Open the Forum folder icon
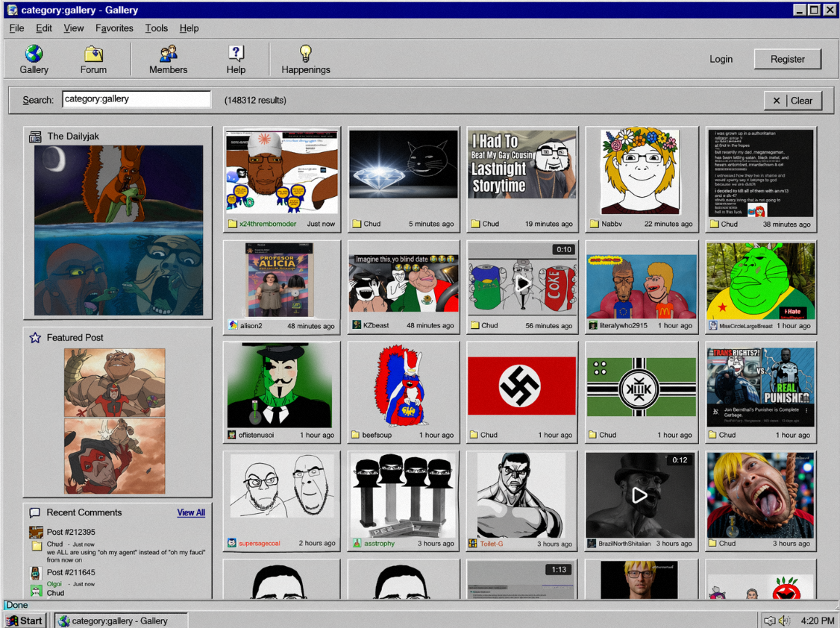The image size is (840, 628). tap(93, 54)
